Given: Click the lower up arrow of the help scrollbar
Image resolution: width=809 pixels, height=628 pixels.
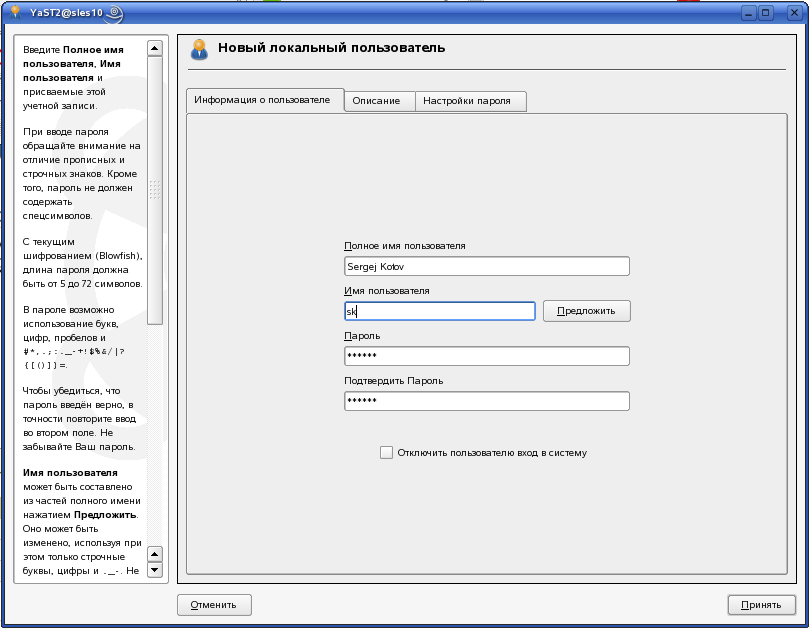Looking at the screenshot, I should point(155,554).
